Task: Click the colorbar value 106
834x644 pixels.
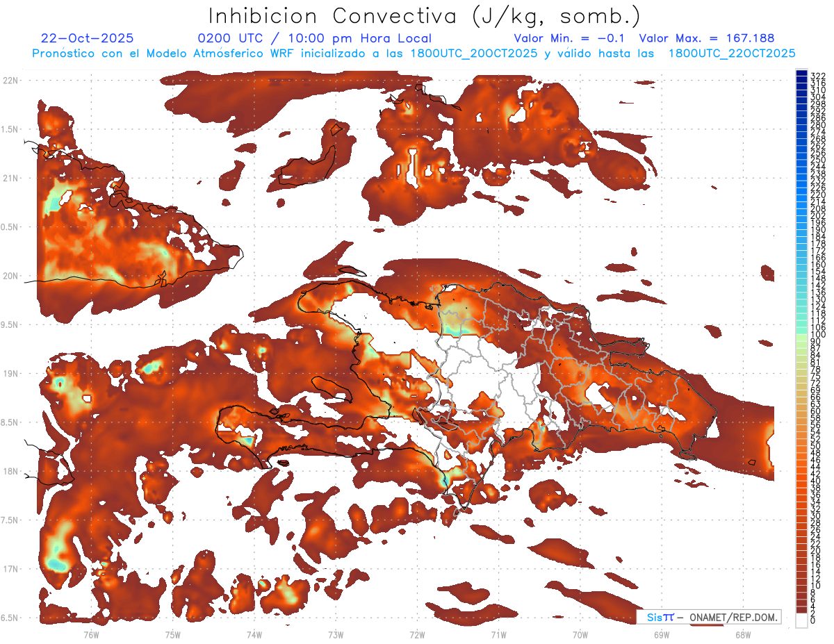Action: 817,328
